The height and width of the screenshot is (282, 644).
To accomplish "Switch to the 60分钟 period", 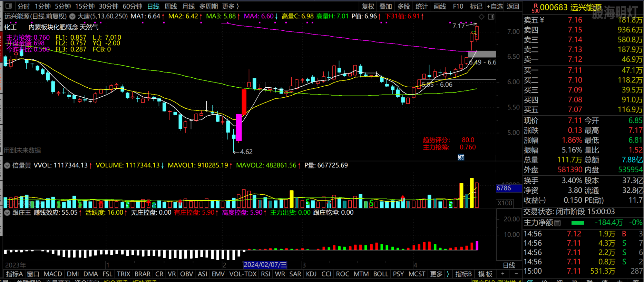I will [x=133, y=6].
